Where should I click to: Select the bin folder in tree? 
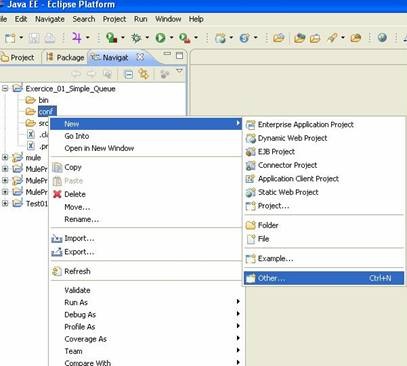pos(43,100)
